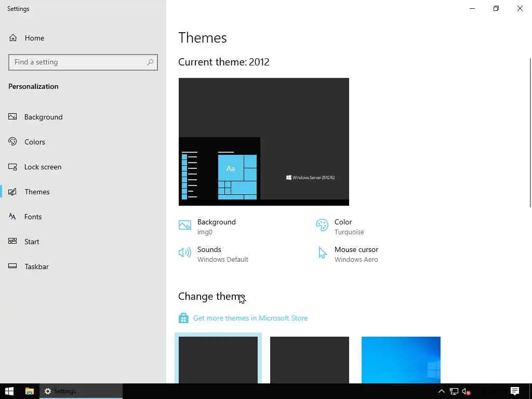Viewport: 532px width, 399px height.
Task: Click the Taskbar icon in sidebar
Action: 12,266
